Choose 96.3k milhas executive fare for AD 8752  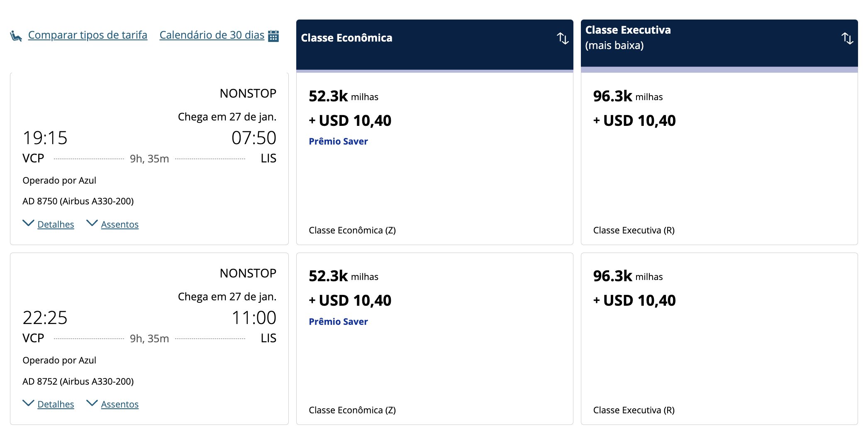(x=719, y=339)
